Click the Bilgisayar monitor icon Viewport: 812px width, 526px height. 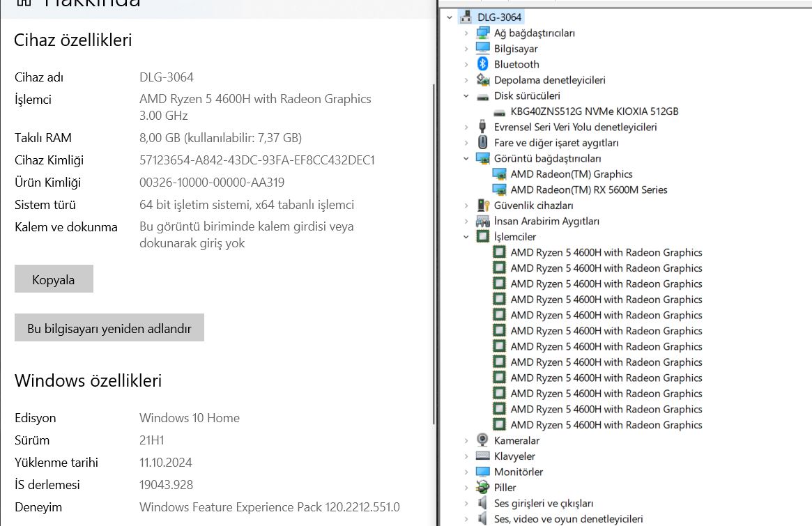point(482,48)
